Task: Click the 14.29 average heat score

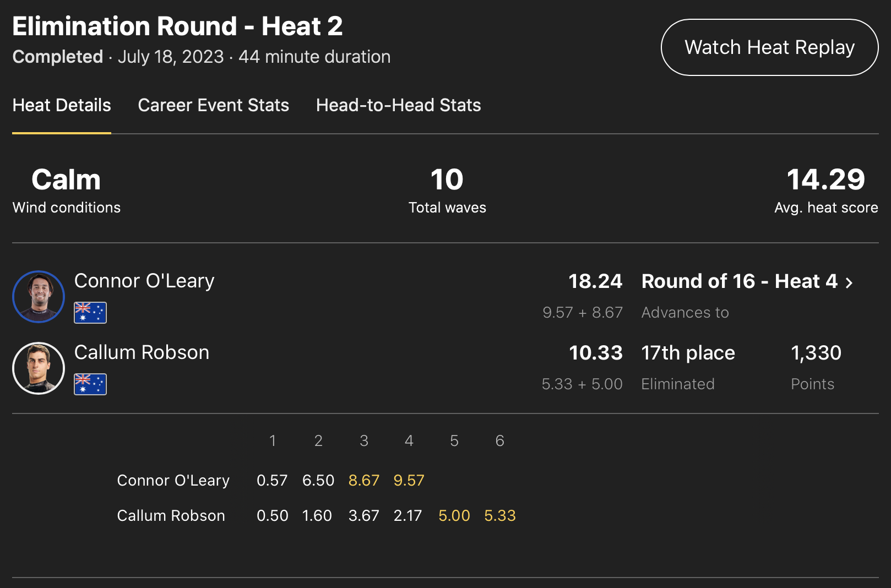Action: (x=825, y=180)
